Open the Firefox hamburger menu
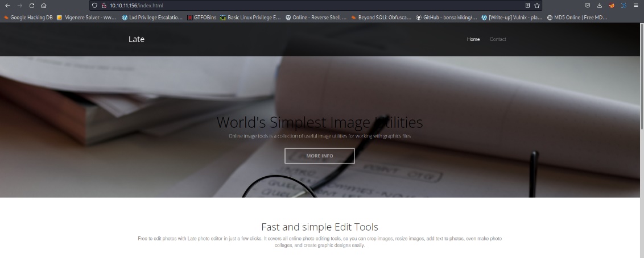 (x=635, y=5)
